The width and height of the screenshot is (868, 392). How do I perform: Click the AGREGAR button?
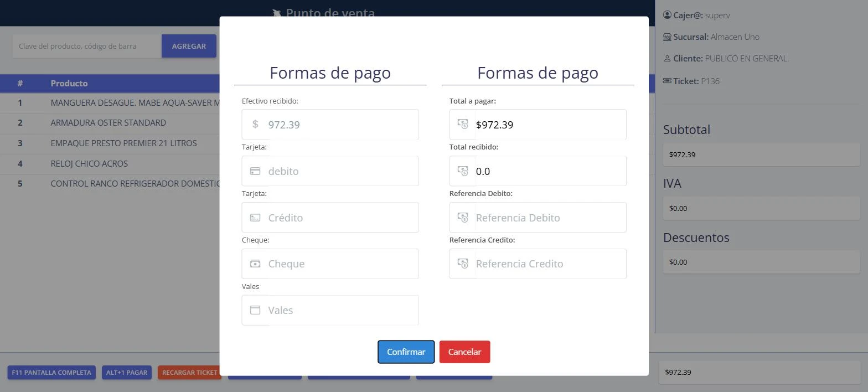[x=189, y=46]
